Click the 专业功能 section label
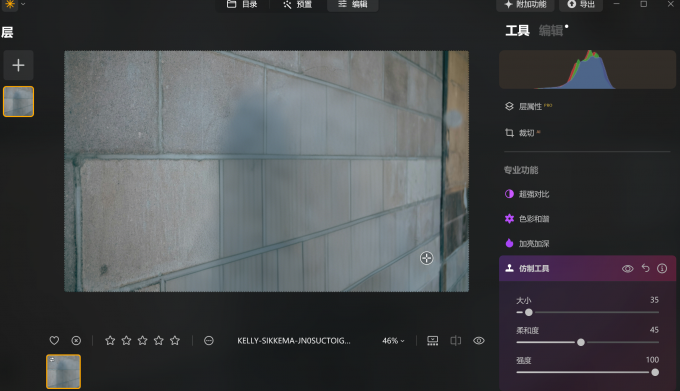 521,170
